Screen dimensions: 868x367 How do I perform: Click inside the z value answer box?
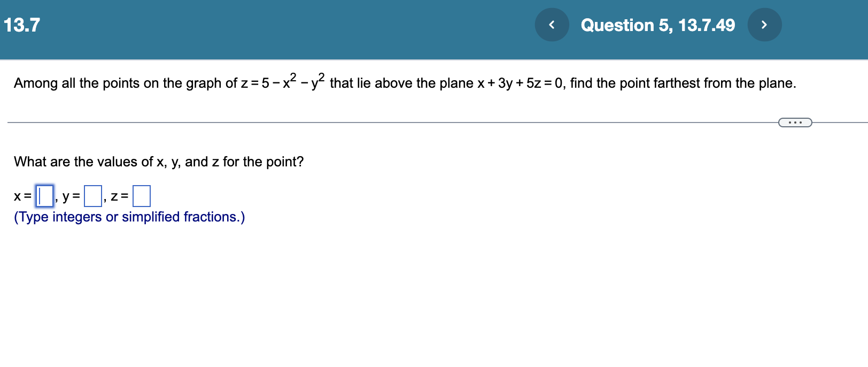(142, 196)
